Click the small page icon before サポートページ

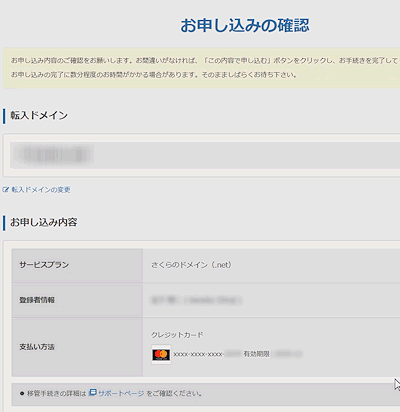(93, 392)
